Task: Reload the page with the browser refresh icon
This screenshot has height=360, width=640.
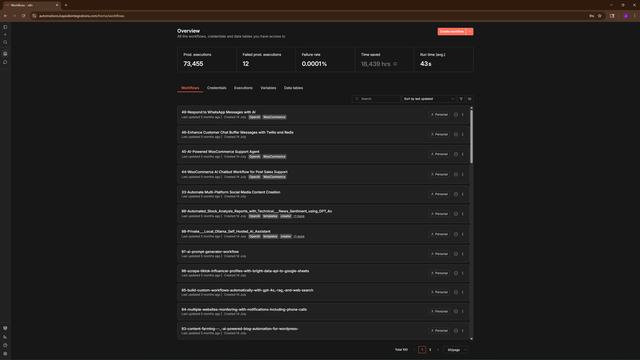Action: pos(23,16)
